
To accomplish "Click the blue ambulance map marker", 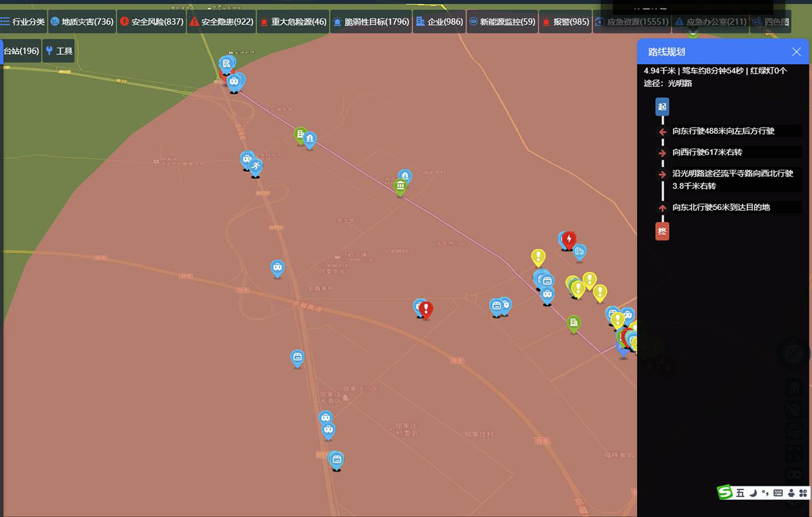I will [580, 253].
